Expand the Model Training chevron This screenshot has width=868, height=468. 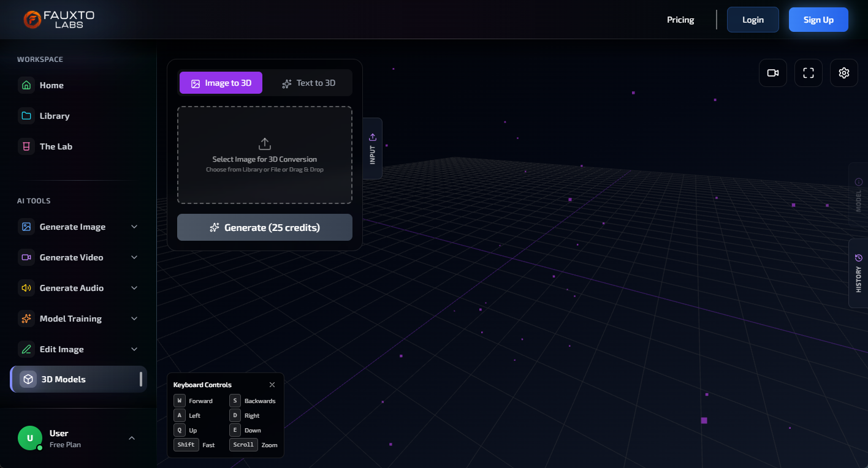tap(134, 319)
